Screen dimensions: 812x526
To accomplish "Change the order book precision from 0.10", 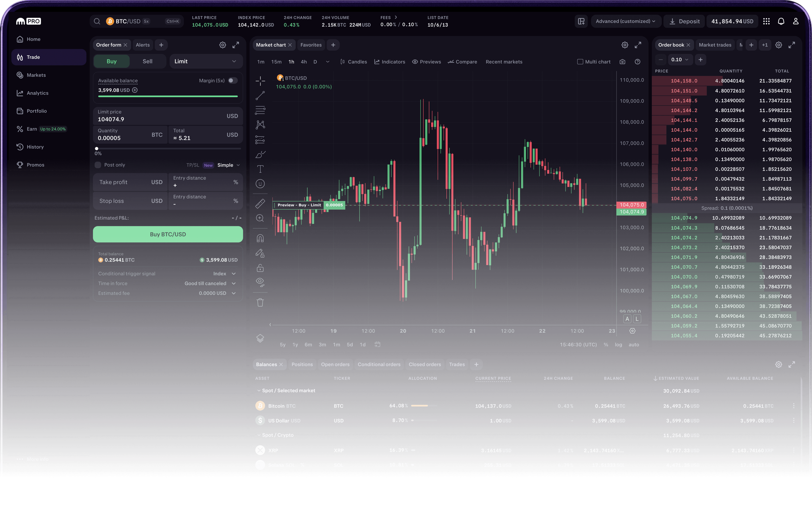I will pos(680,60).
